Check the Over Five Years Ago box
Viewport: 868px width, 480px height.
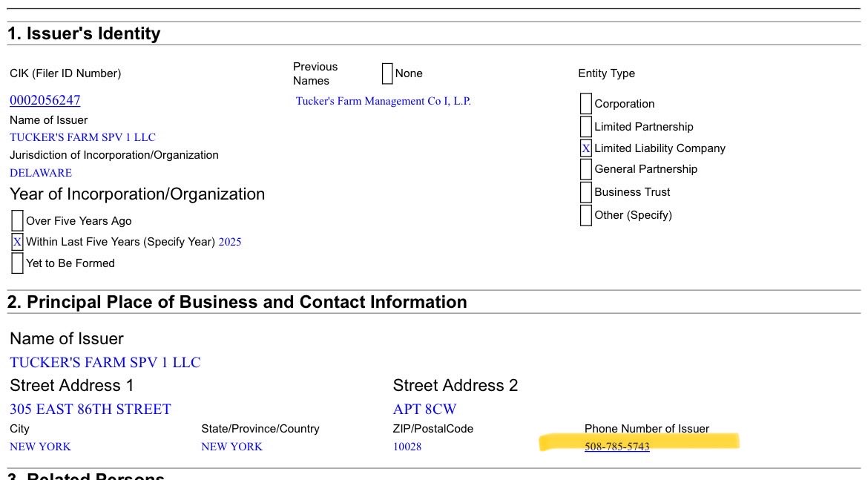[16, 220]
